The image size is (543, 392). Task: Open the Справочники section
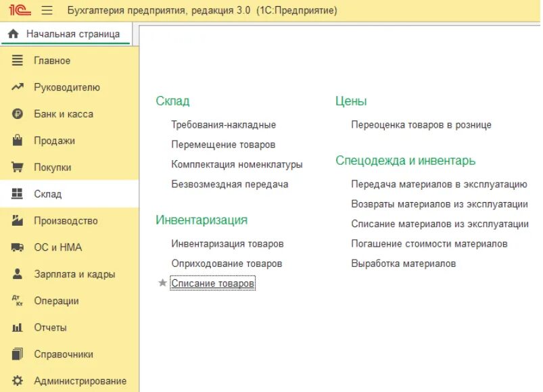tap(69, 353)
